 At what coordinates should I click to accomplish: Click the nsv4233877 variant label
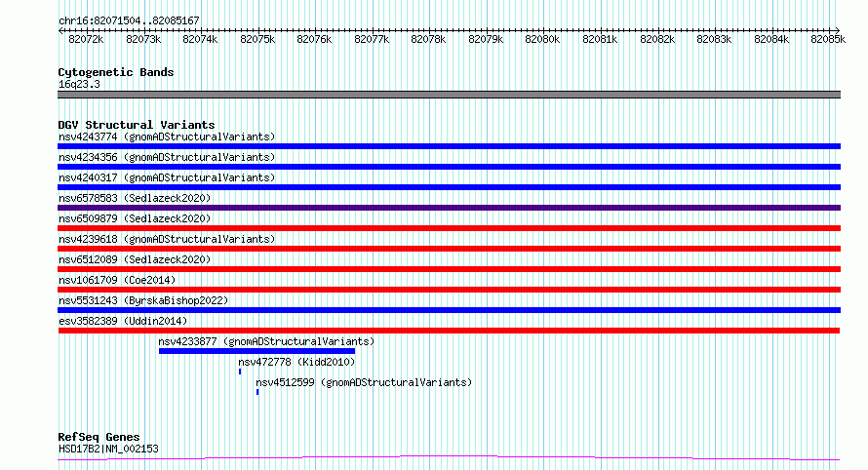tap(266, 341)
